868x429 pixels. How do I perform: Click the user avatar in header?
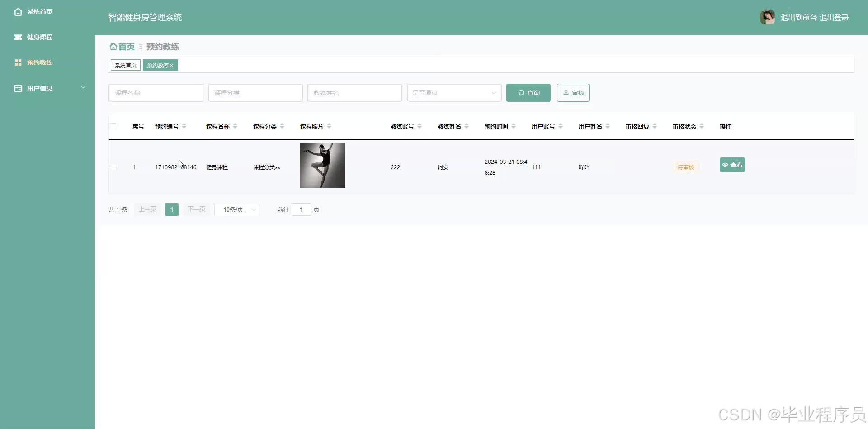point(768,17)
